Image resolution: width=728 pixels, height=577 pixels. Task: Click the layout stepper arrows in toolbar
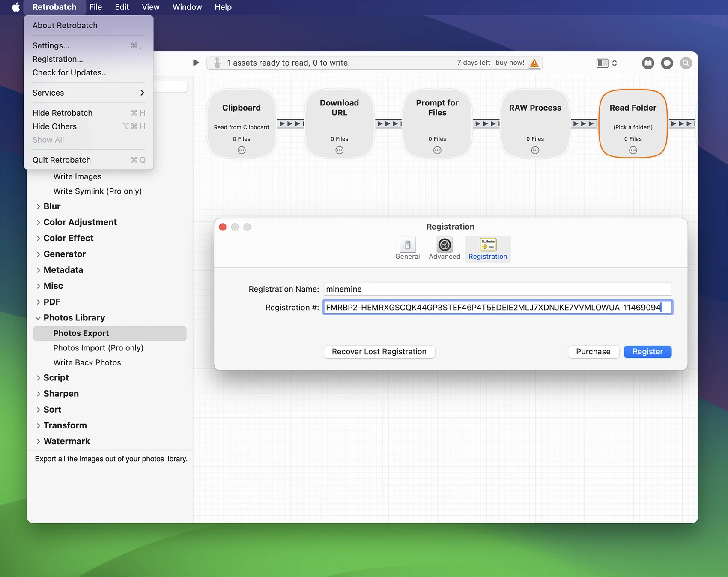tap(615, 63)
